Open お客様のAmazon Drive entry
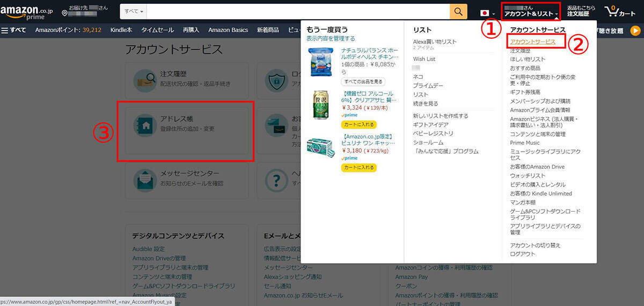The height and width of the screenshot is (306, 644). (x=537, y=167)
